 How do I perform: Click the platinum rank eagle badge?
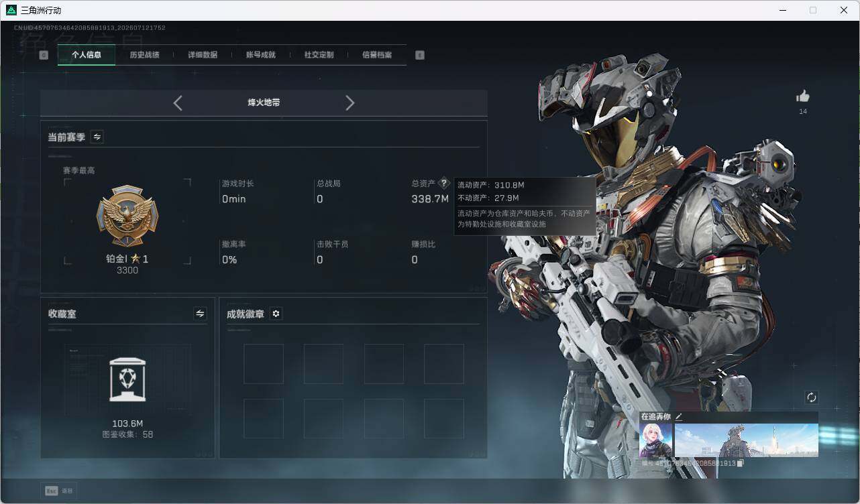(x=127, y=216)
